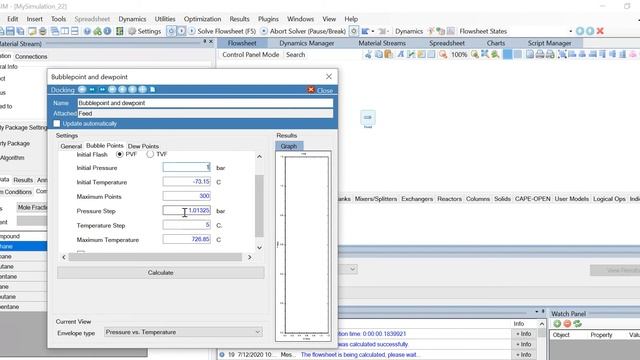The image size is (640, 360).
Task: Open the Charts tab
Action: click(496, 43)
